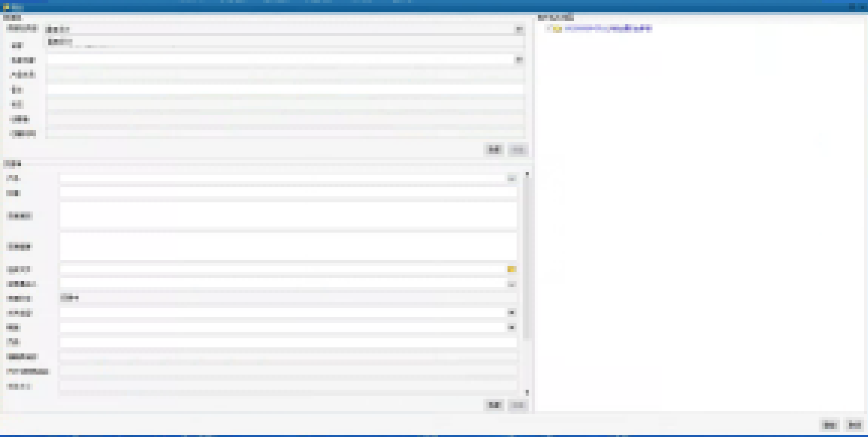The image size is (868, 437).
Task: Click the lower form scrollbar's down arrow
Action: [x=527, y=392]
